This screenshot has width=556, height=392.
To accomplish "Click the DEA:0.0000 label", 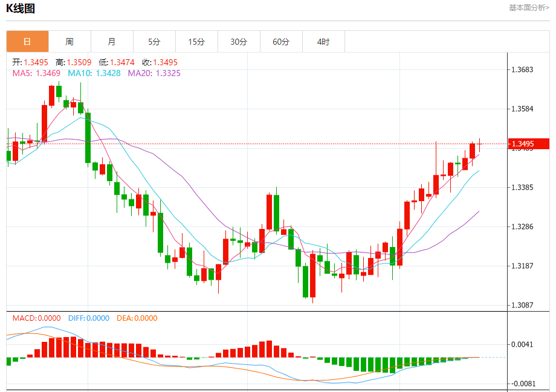I will pos(137,318).
